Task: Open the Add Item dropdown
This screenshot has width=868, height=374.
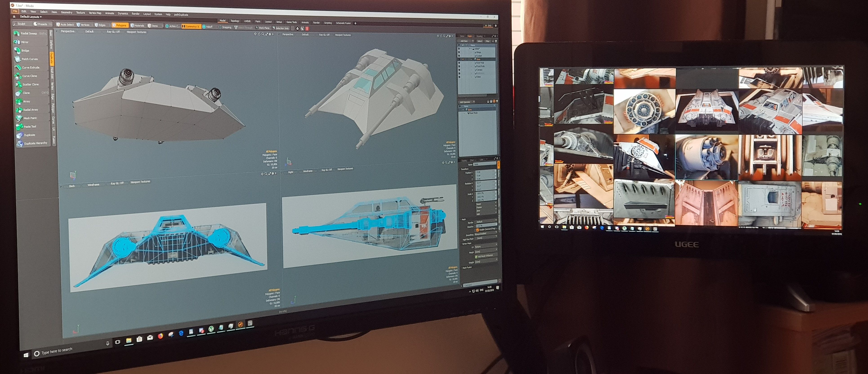Action: coord(466,41)
